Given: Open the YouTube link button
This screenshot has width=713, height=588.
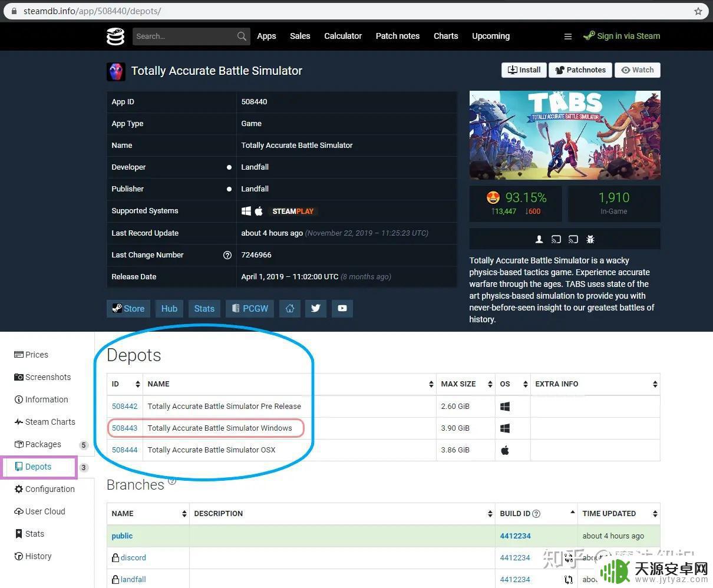Looking at the screenshot, I should 342,308.
